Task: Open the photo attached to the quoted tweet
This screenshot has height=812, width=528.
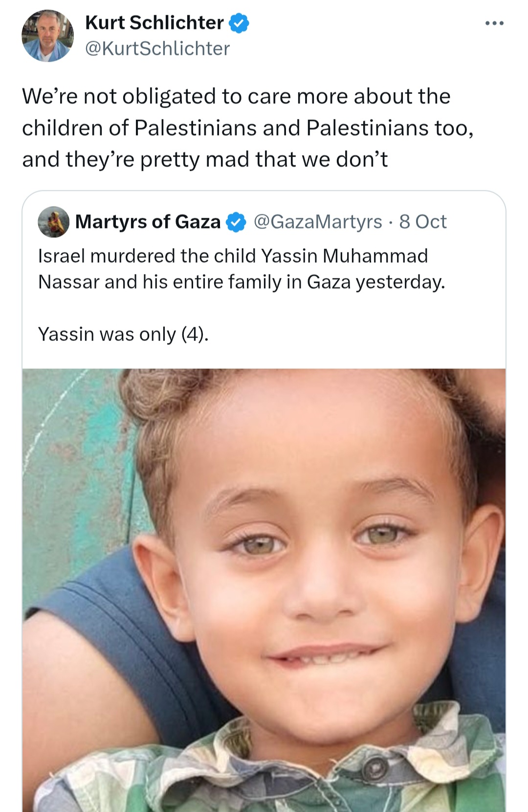Action: point(264,587)
